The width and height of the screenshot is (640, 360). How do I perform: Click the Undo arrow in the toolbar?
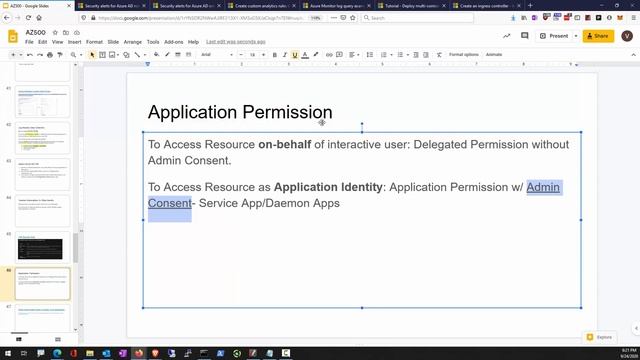coord(30,55)
